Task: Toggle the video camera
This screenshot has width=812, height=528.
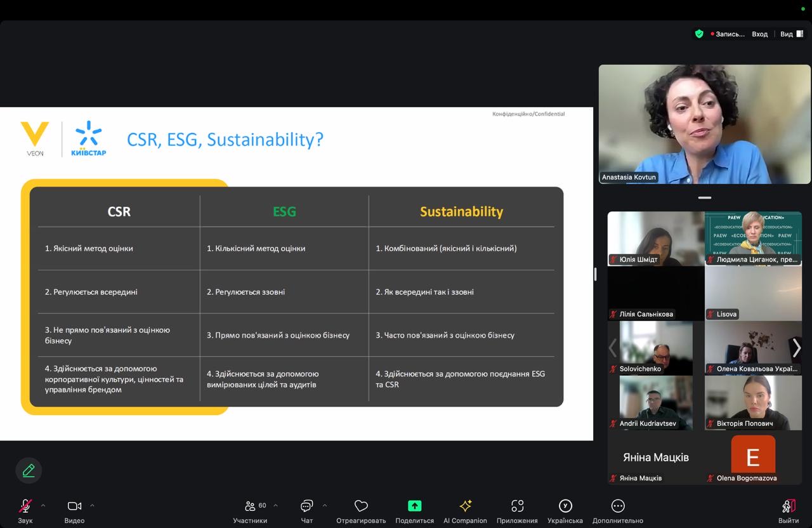Action: tap(74, 506)
